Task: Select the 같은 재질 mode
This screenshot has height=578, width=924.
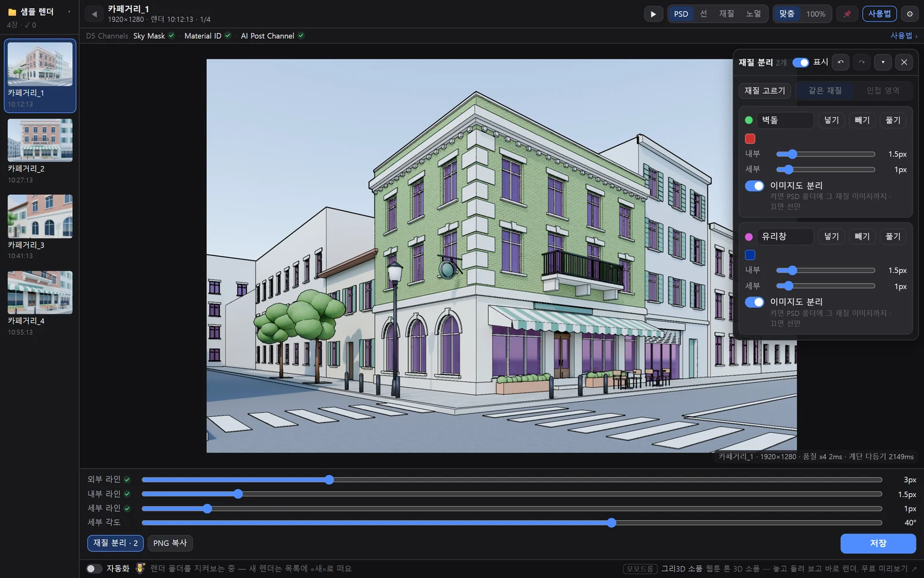Action: 825,91
